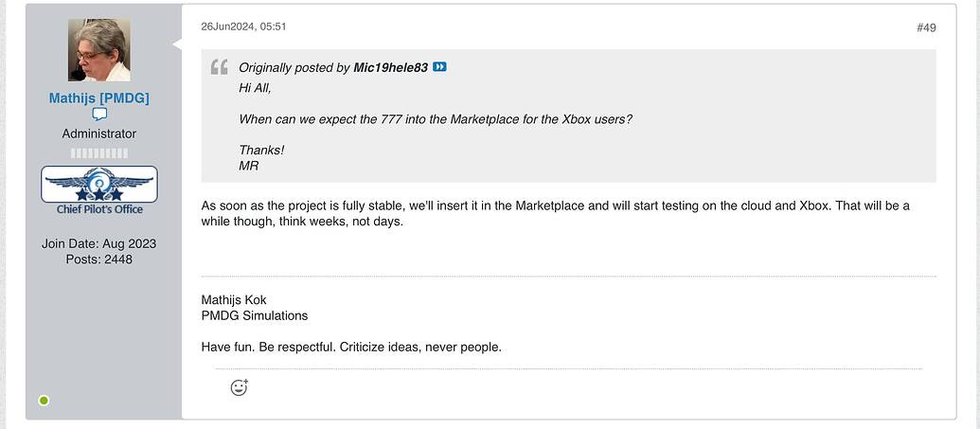The image size is (980, 429).
Task: Open the #49 post permalink
Action: (925, 27)
